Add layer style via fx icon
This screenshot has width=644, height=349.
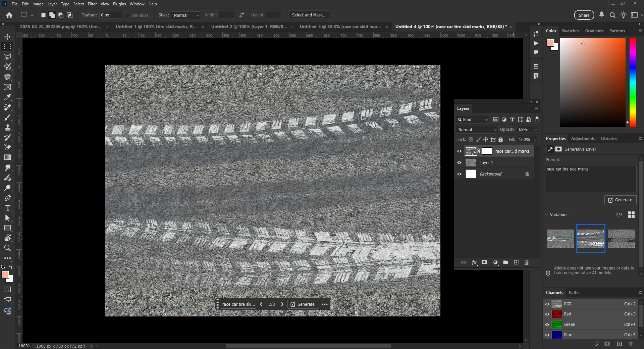(x=474, y=262)
